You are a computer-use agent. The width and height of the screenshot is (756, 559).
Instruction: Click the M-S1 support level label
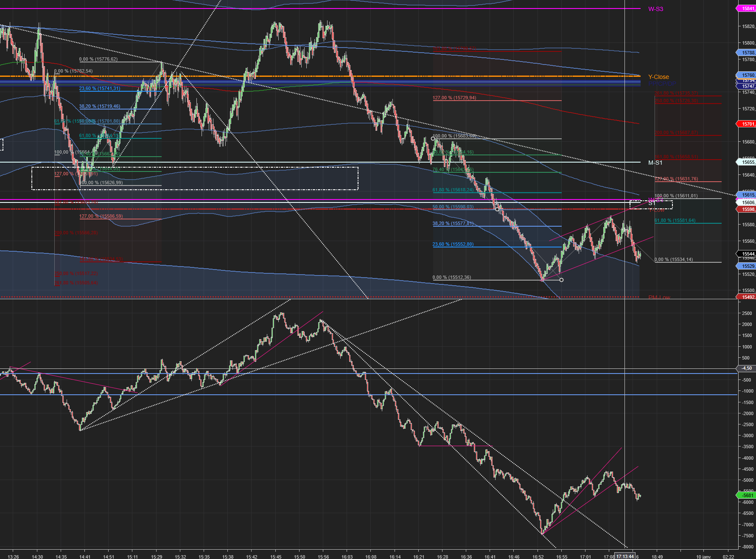(655, 163)
